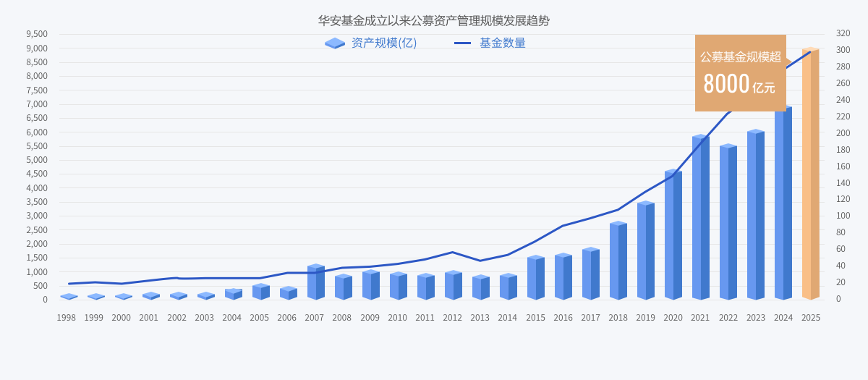
Task: Select the 2007 asset bar
Action: pos(316,282)
